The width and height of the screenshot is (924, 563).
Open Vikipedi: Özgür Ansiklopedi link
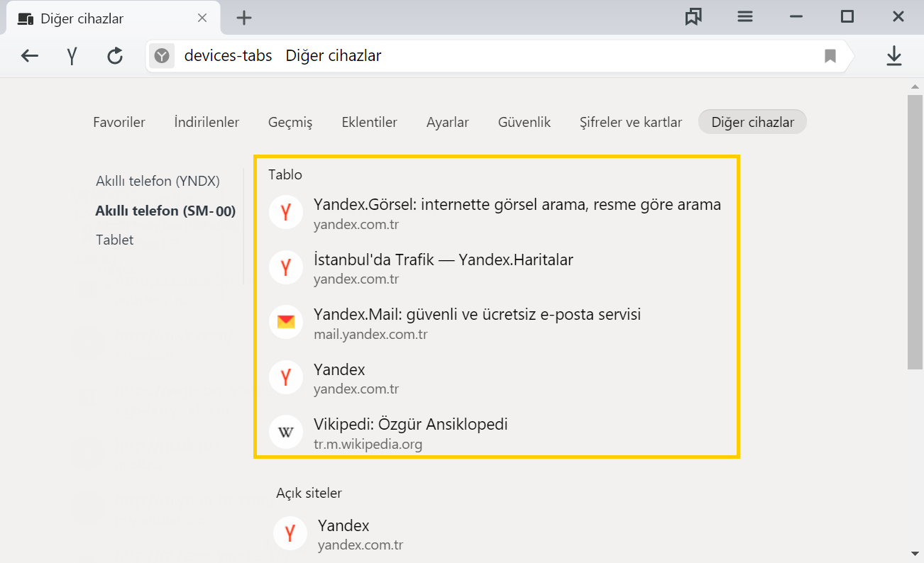411,425
